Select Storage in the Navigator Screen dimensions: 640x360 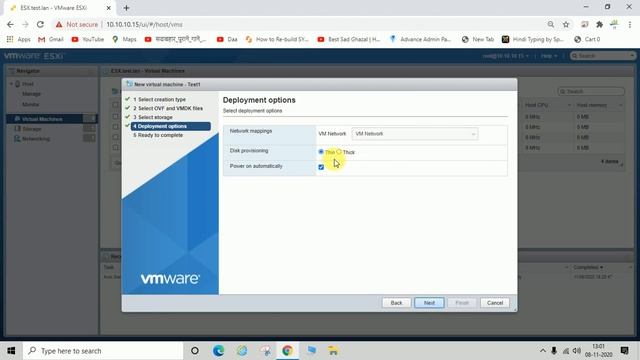[32, 129]
